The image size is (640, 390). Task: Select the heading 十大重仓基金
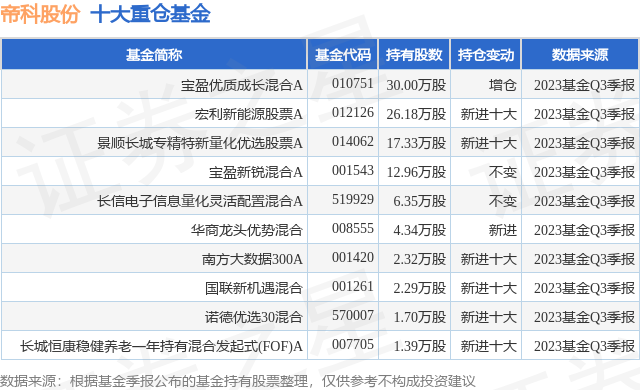[x=150, y=14]
